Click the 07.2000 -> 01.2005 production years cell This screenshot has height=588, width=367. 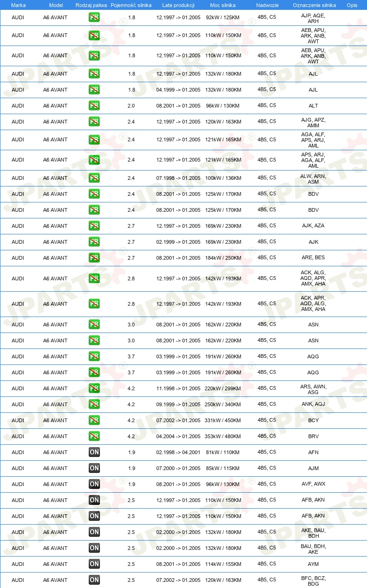178,468
